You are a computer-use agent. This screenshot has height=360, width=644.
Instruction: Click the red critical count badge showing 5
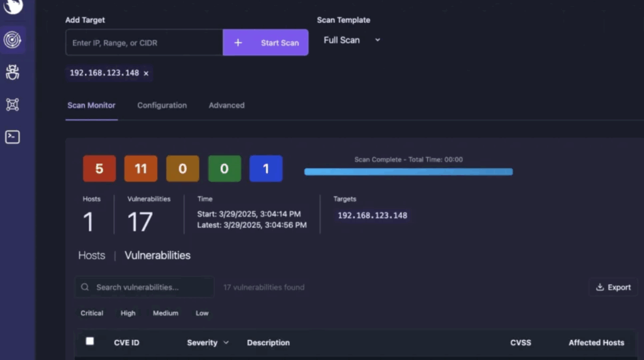point(99,168)
